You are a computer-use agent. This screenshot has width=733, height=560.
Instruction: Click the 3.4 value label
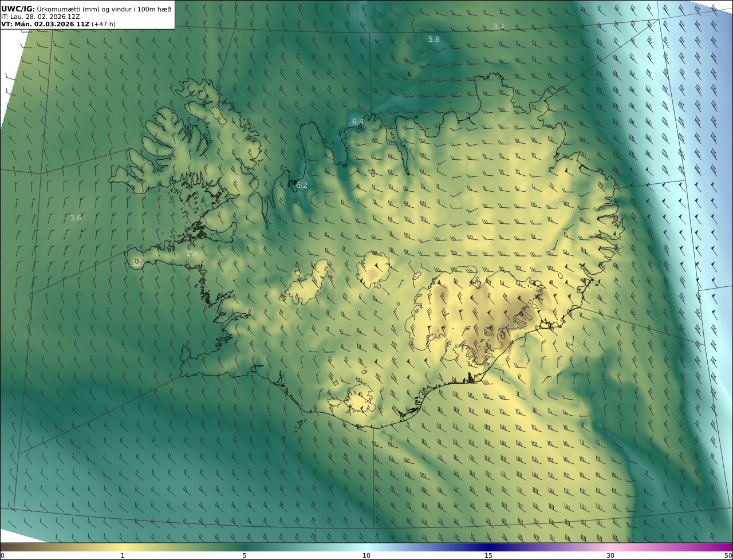499,27
